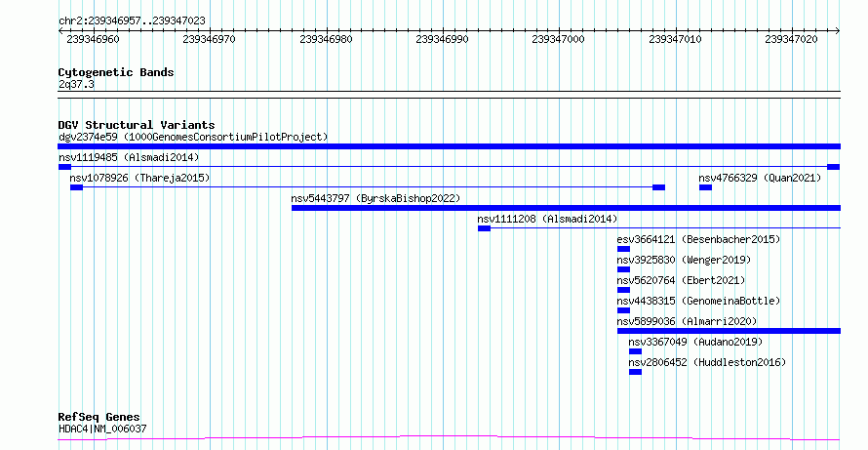This screenshot has height=450, width=868.
Task: Open nsv3925830 (Wenger2019) label
Action: pos(685,260)
